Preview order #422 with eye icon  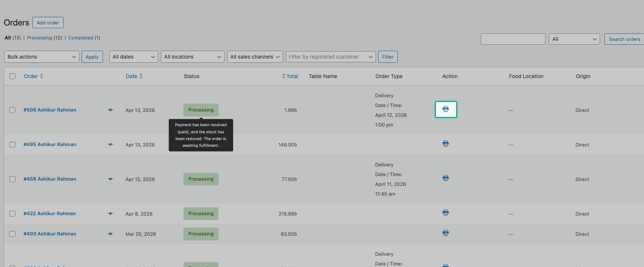(x=110, y=214)
